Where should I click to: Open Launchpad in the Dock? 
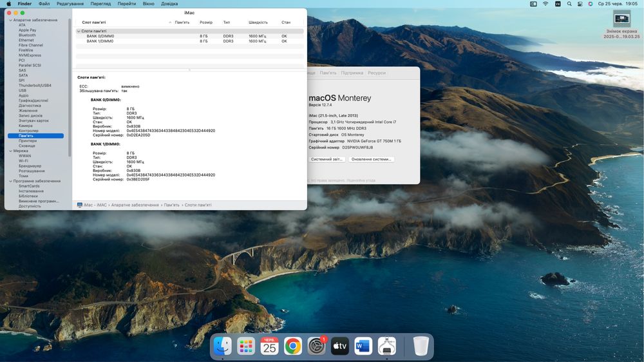[x=245, y=346]
